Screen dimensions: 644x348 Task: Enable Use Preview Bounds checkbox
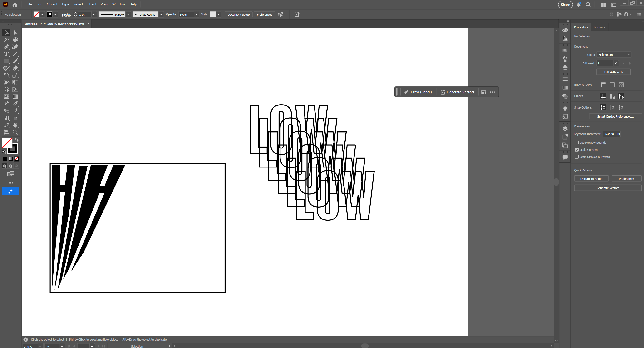click(577, 143)
